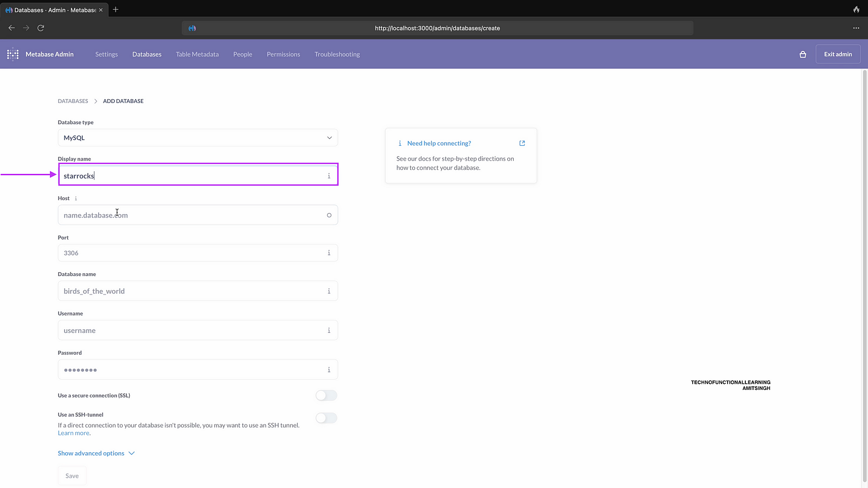The height and width of the screenshot is (488, 868).
Task: Open the store bag icon
Action: click(803, 54)
